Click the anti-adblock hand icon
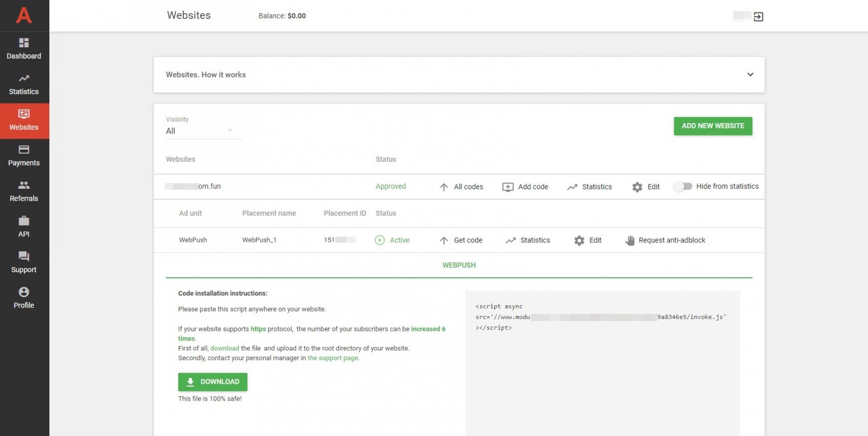This screenshot has height=436, width=868. (x=630, y=240)
